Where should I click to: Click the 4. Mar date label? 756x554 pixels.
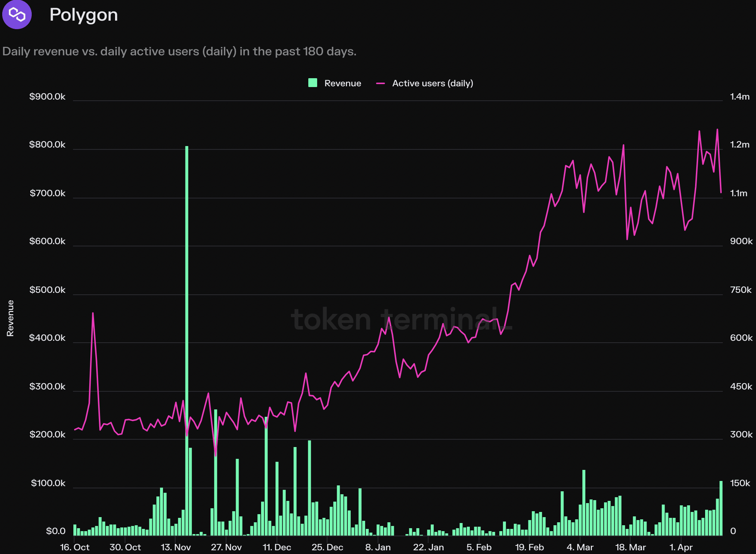[580, 547]
